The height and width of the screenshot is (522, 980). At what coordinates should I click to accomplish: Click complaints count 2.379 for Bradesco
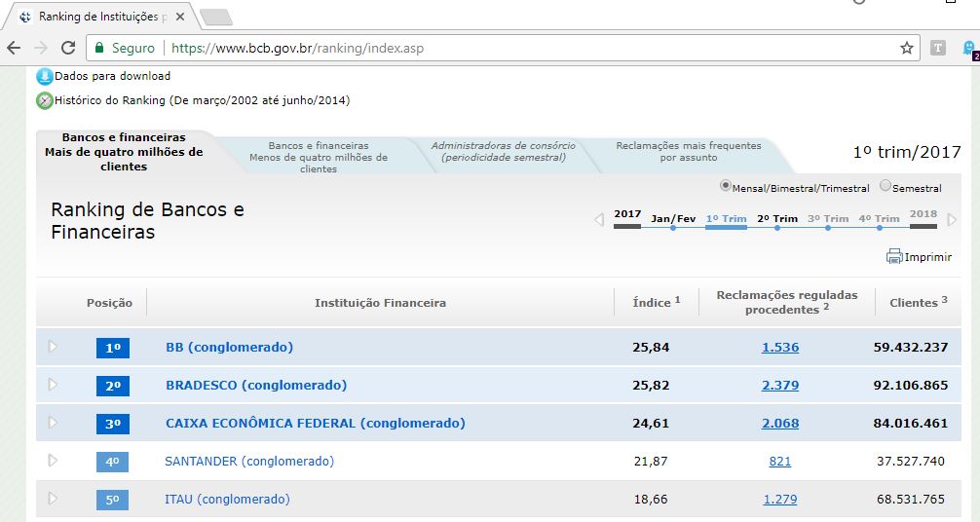click(x=780, y=386)
